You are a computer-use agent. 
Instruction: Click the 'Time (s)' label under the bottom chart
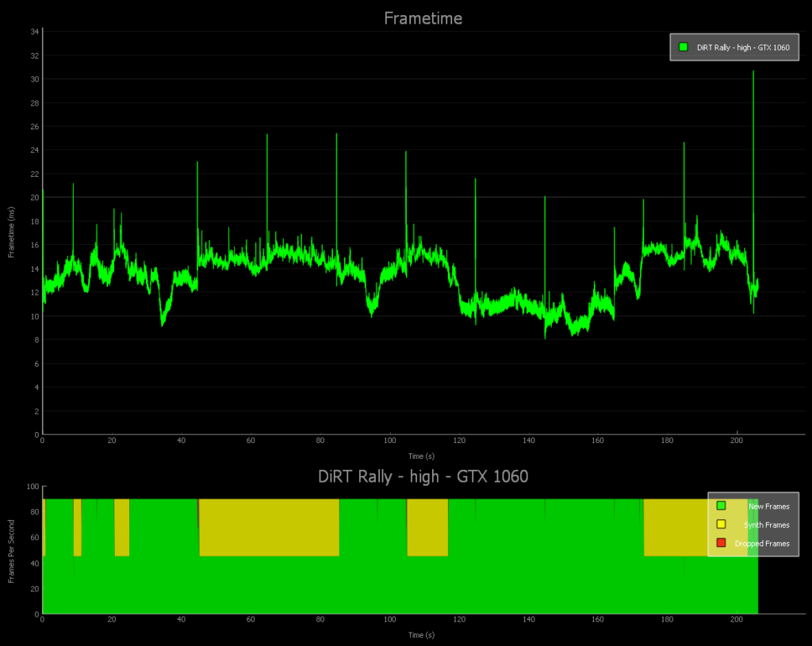coord(421,635)
